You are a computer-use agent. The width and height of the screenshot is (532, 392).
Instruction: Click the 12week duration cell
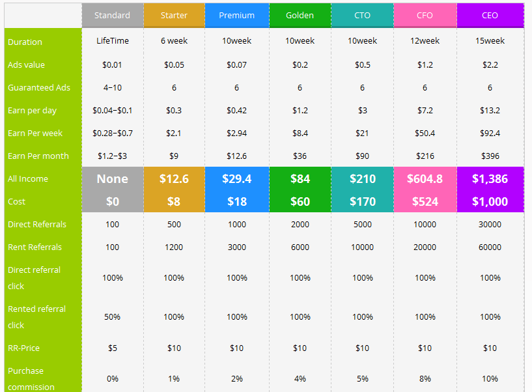click(425, 41)
